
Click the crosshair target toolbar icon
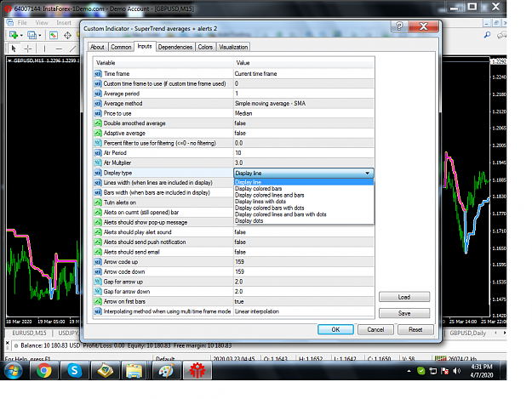tap(67, 35)
